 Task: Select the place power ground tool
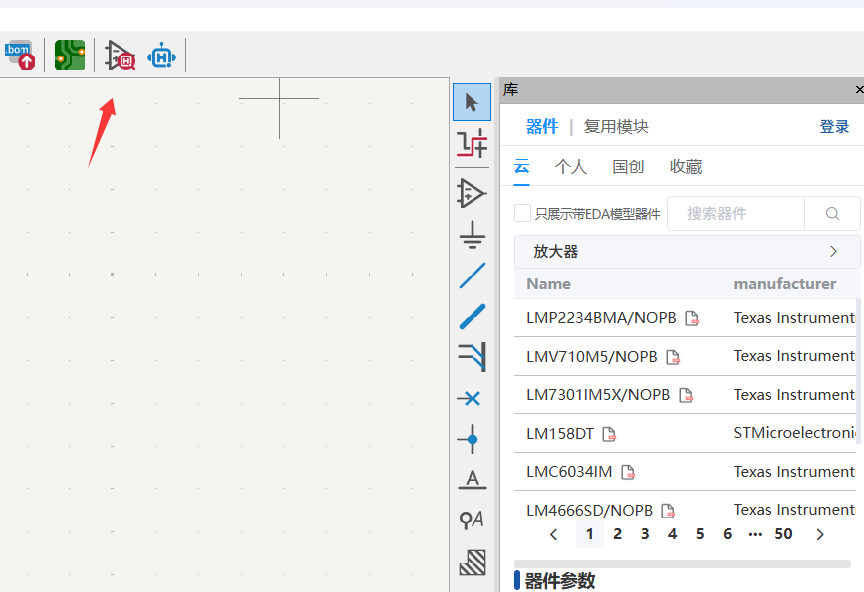pos(472,235)
